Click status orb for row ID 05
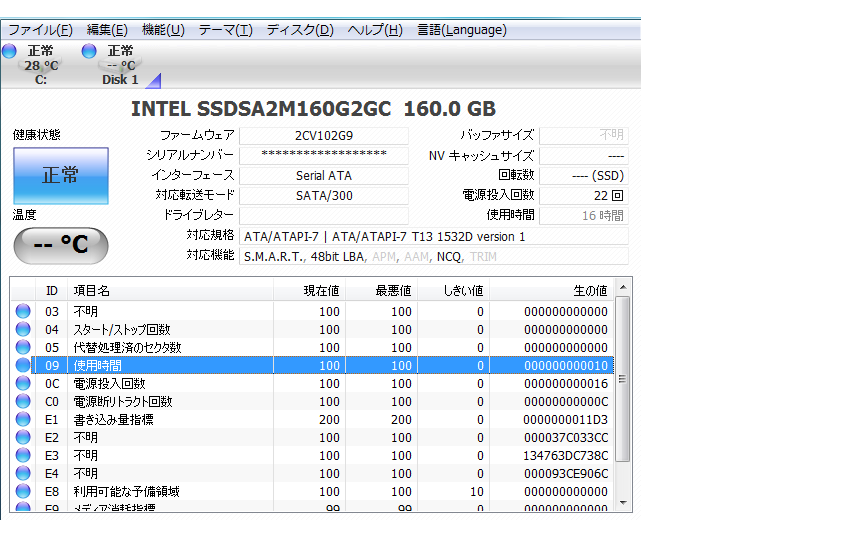Viewport: 864px width, 540px height. (x=23, y=348)
